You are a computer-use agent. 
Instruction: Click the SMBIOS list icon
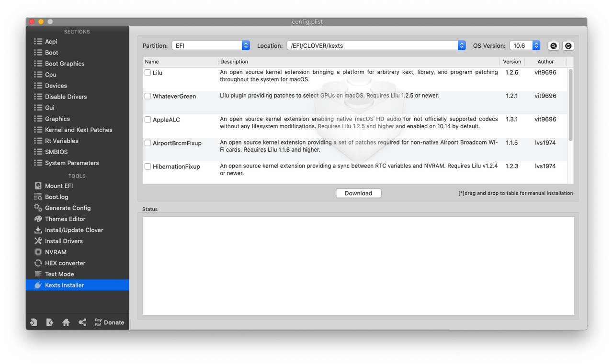click(38, 152)
